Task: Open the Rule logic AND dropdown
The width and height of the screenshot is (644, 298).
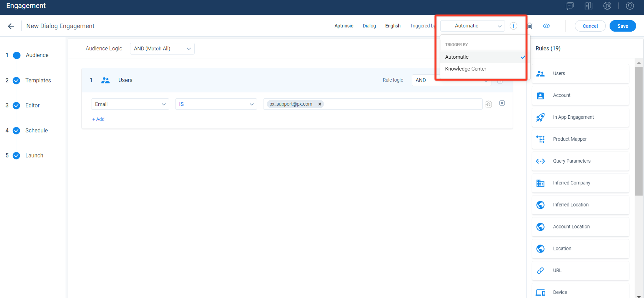Action: 451,80
